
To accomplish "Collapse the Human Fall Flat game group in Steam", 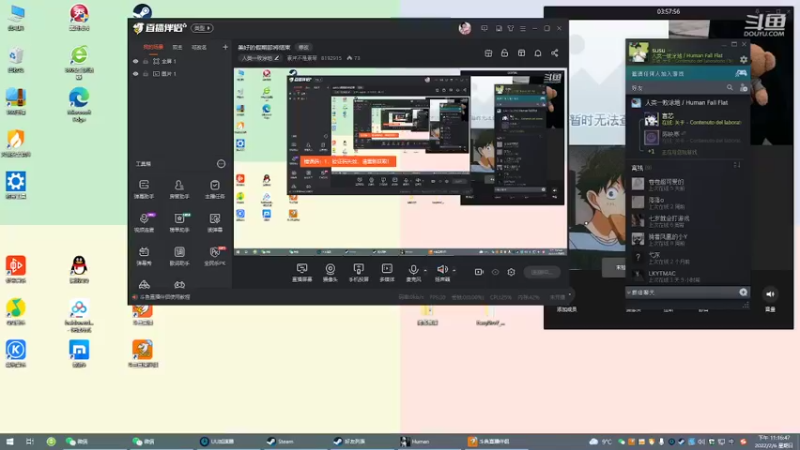I will [686, 103].
